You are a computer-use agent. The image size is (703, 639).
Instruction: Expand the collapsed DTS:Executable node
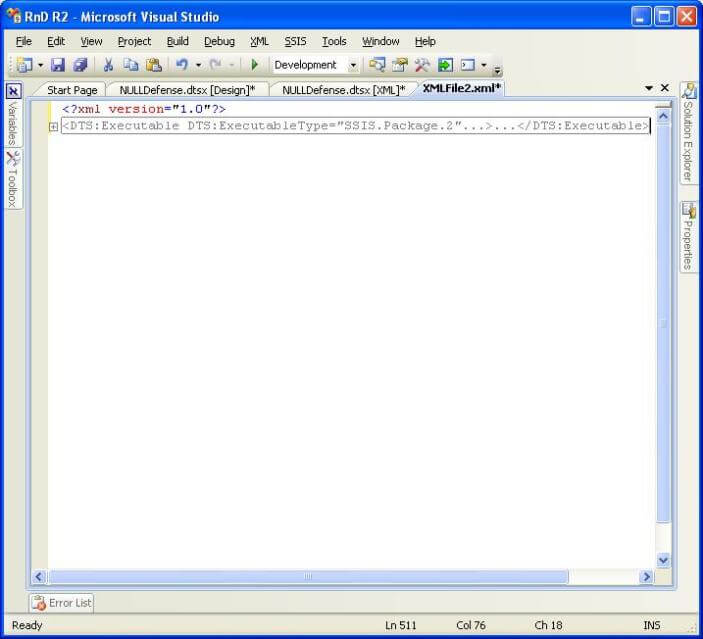53,127
